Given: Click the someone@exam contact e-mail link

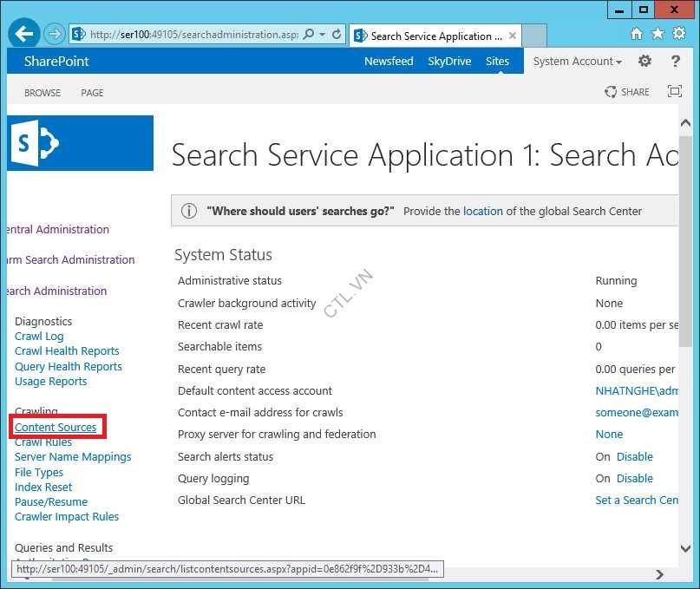Looking at the screenshot, I should [x=637, y=413].
